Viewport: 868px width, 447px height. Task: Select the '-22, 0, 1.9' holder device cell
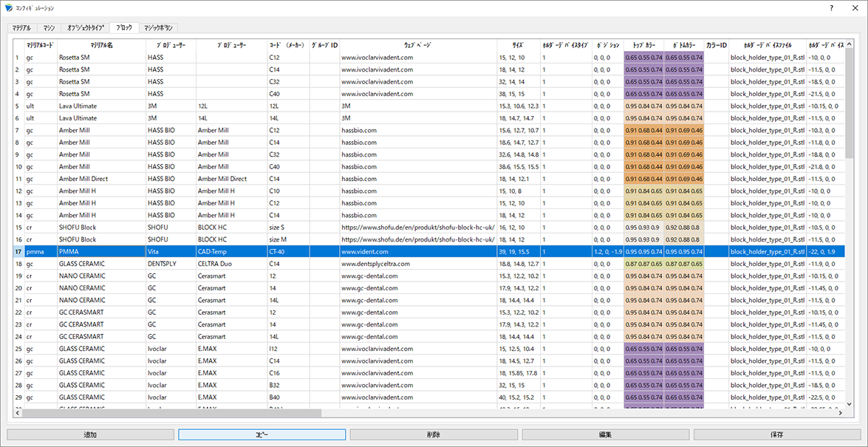click(x=825, y=252)
